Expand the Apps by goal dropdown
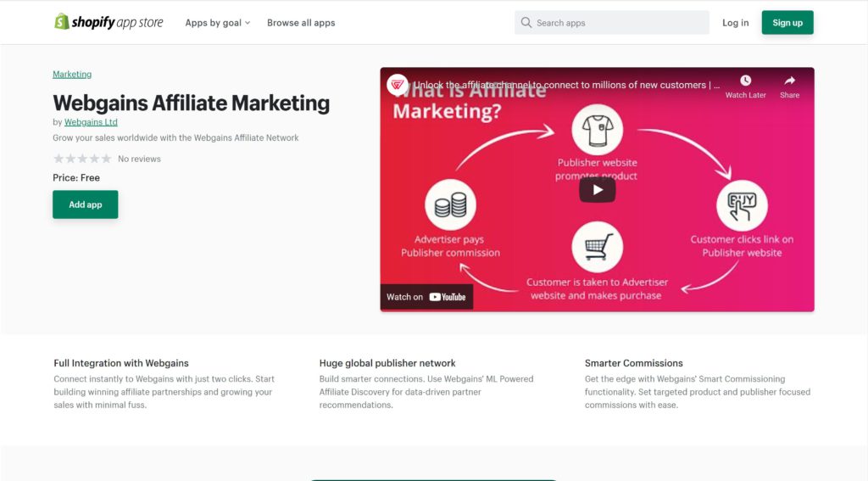 (218, 23)
